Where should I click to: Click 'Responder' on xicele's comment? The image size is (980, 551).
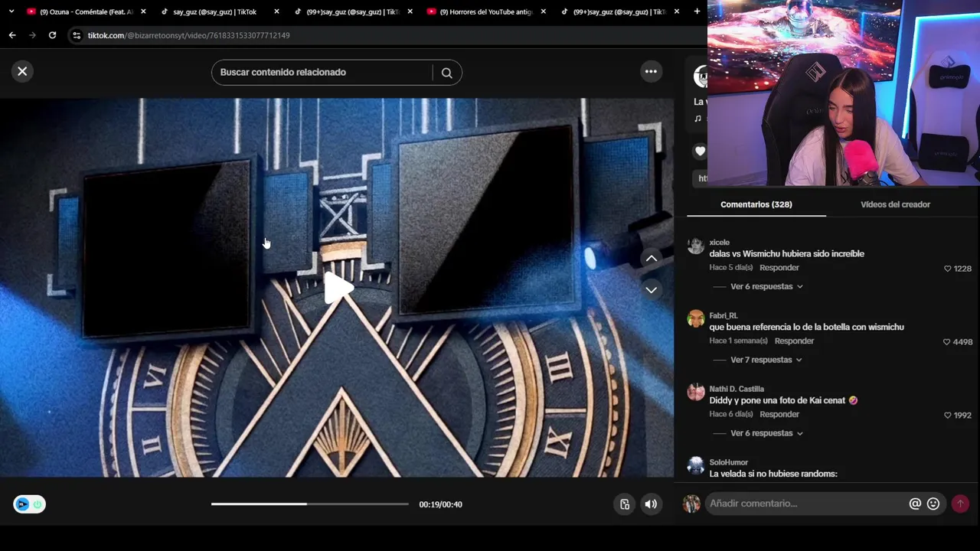click(779, 268)
